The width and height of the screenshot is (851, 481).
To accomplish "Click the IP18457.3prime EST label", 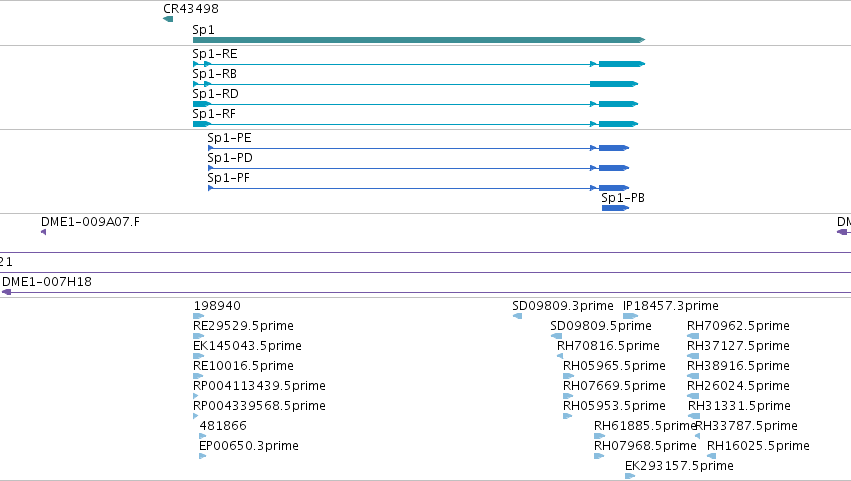I will point(670,306).
